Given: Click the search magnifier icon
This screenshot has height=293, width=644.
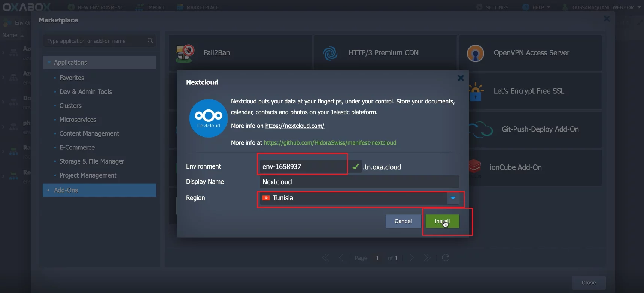Looking at the screenshot, I should (x=151, y=41).
